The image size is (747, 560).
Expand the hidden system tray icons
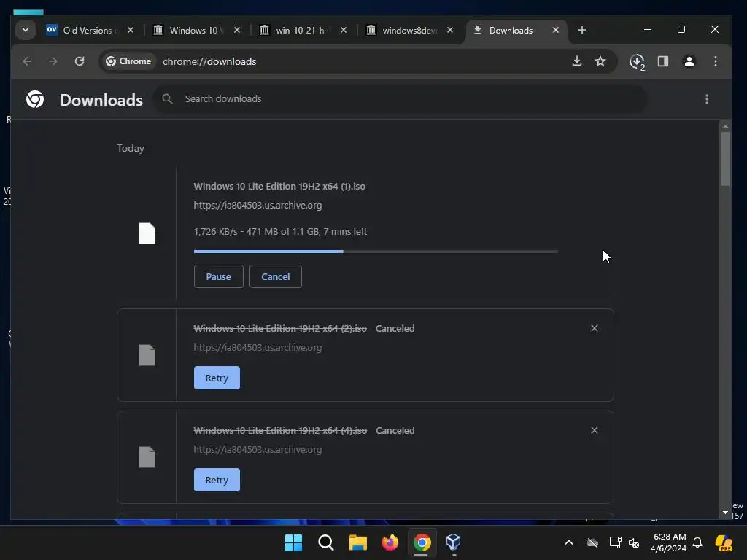(569, 542)
